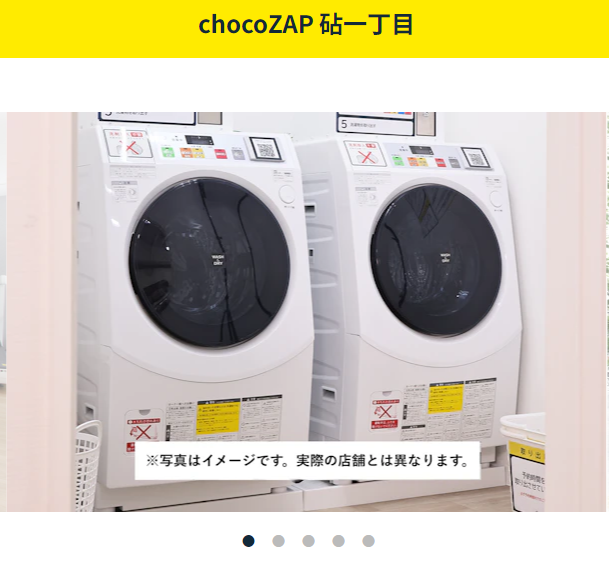Reveal the previous slide peeking at left edge
609x566 pixels.
pos(3,312)
